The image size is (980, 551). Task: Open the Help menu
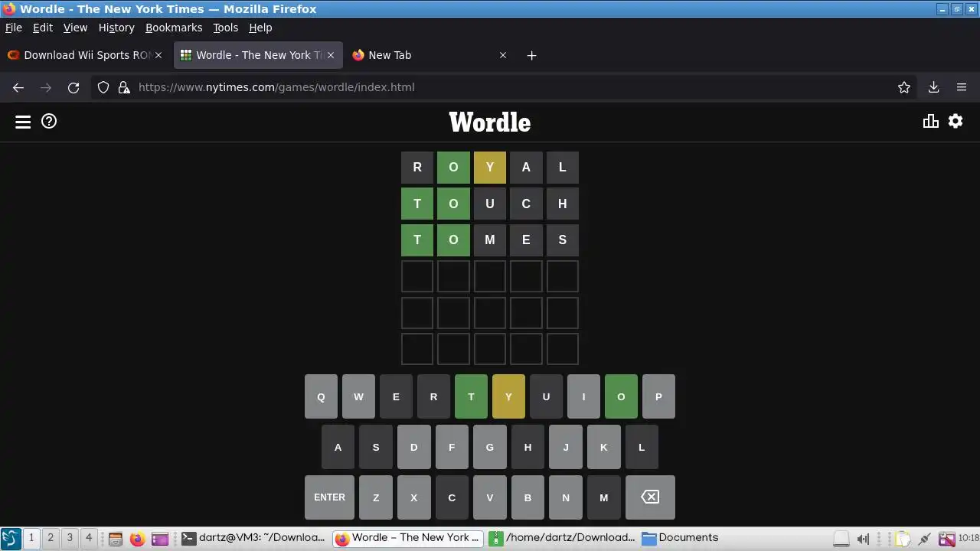click(x=260, y=28)
